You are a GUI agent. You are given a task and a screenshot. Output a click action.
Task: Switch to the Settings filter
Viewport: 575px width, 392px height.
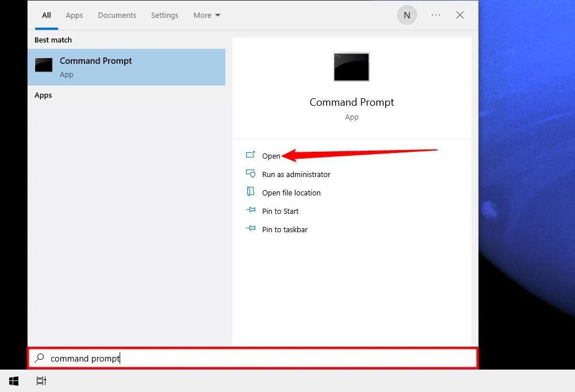pyautogui.click(x=164, y=15)
